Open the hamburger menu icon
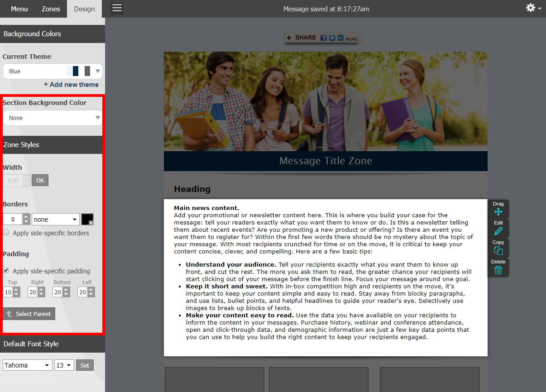 (x=117, y=8)
